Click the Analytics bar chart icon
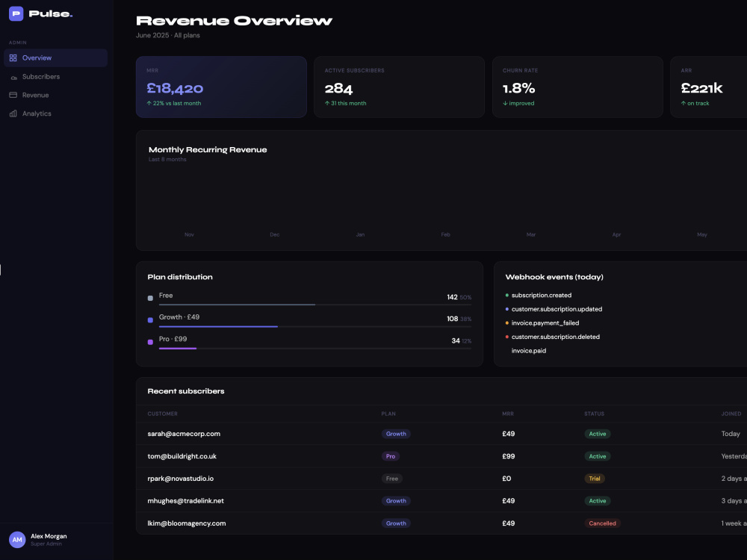747x560 pixels. pyautogui.click(x=13, y=113)
